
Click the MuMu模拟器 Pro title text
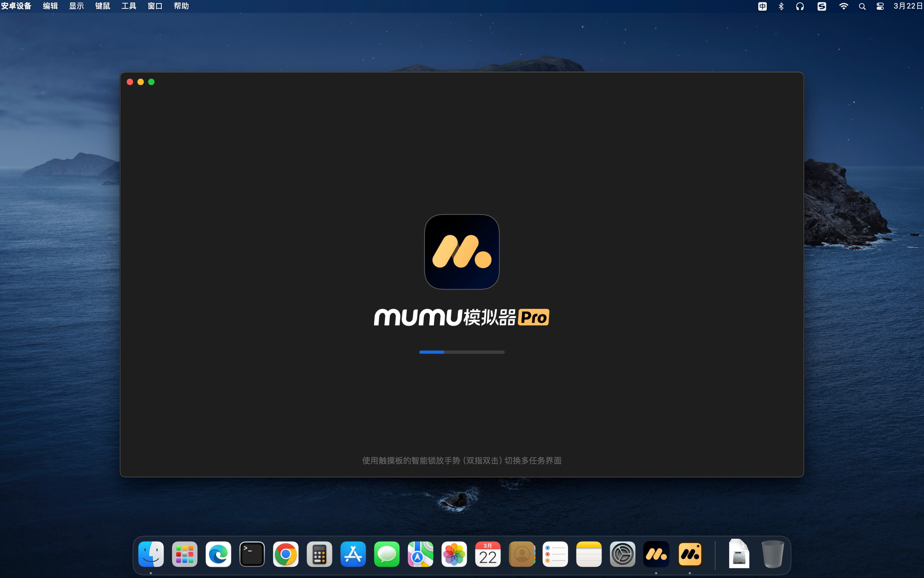[462, 317]
